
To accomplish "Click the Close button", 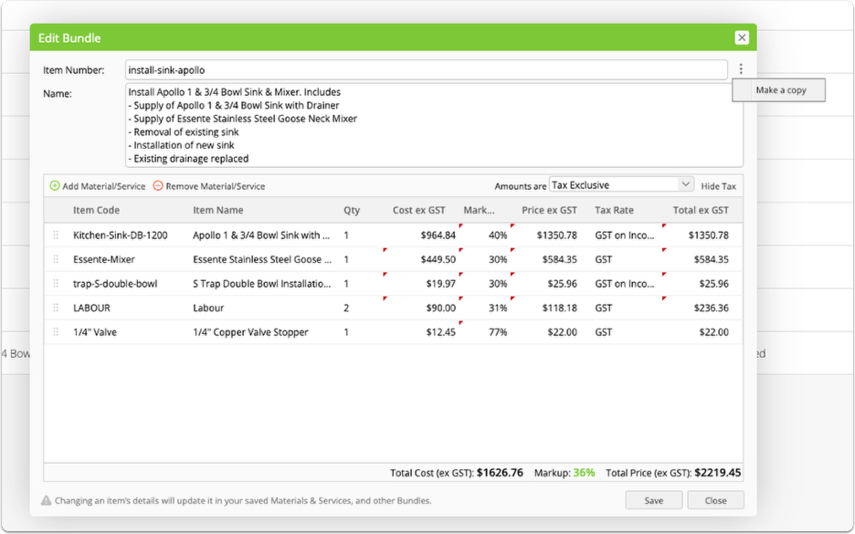I will coord(715,500).
